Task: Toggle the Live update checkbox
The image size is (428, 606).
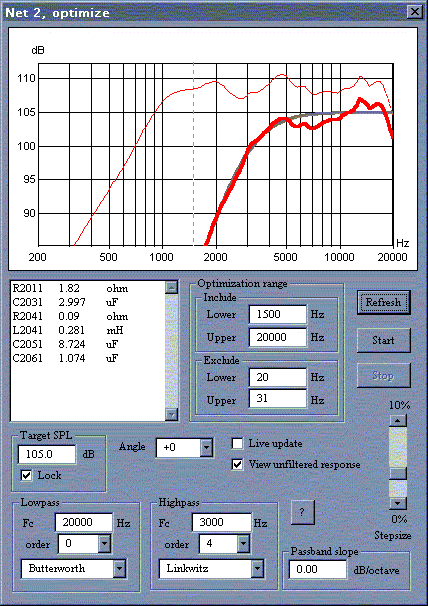Action: pos(237,443)
